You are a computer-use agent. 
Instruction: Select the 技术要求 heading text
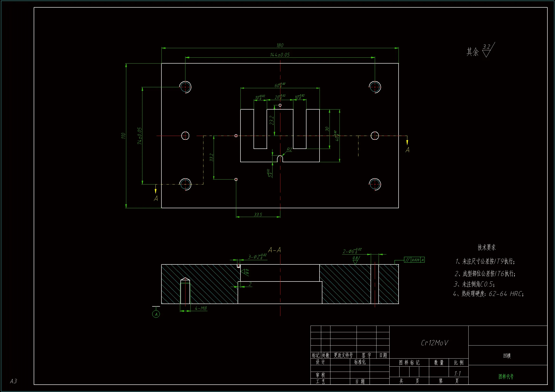coord(486,247)
